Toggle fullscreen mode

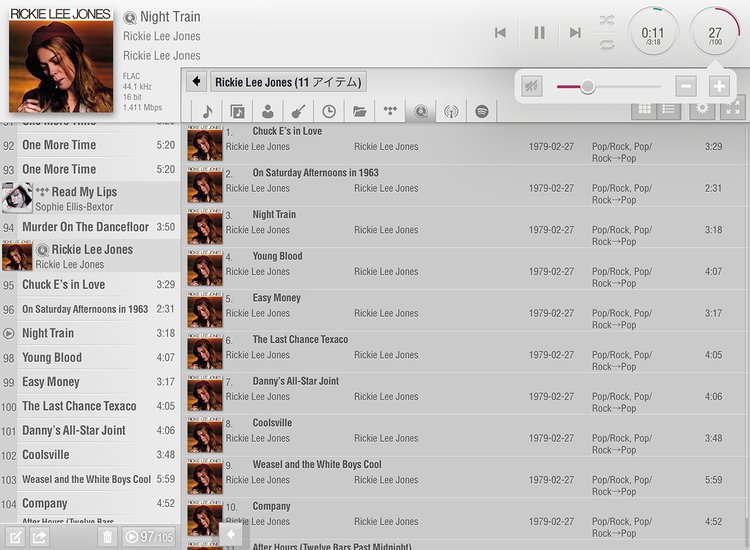point(733,110)
